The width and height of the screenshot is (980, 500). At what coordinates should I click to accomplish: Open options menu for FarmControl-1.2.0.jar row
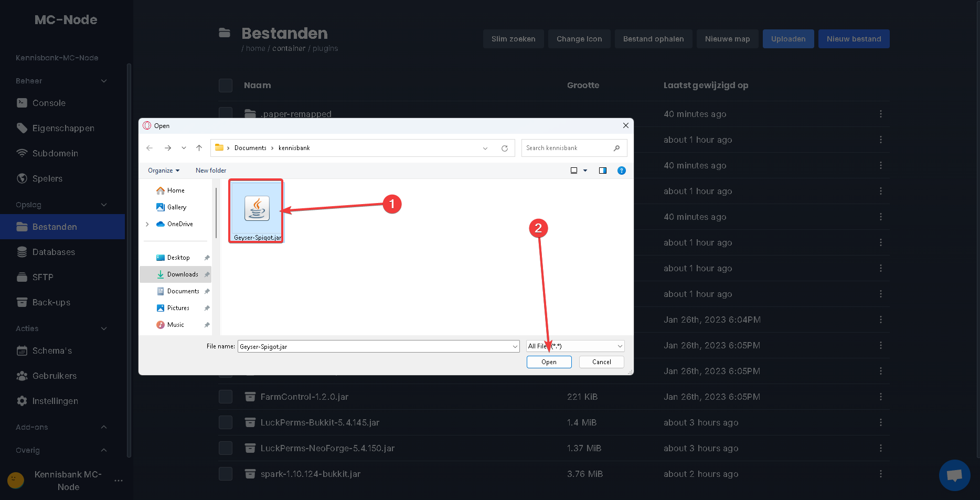[880, 397]
